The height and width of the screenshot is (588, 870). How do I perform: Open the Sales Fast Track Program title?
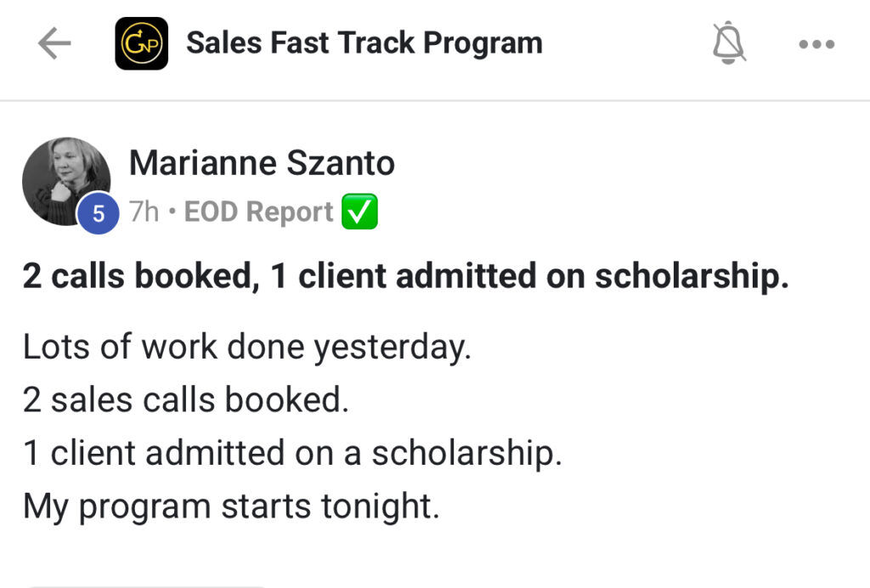click(x=364, y=42)
